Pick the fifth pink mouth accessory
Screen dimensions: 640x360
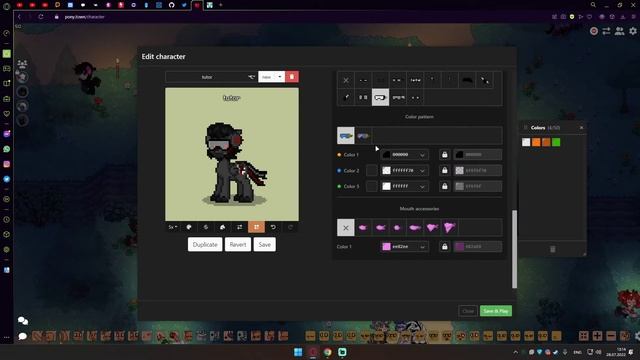pos(431,228)
